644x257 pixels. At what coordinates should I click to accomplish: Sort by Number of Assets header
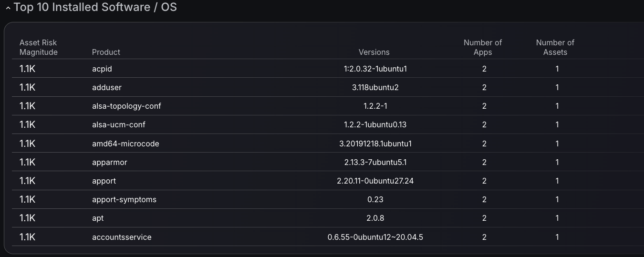click(555, 47)
